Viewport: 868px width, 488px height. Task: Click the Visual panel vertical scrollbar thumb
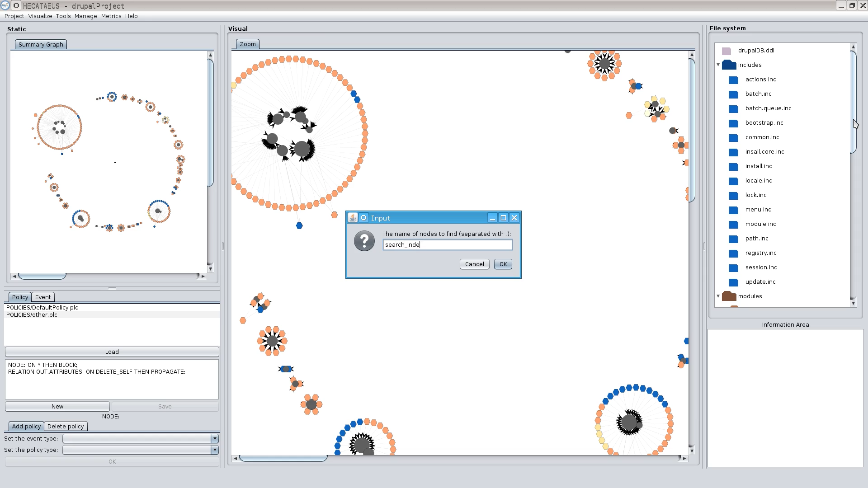pos(692,130)
